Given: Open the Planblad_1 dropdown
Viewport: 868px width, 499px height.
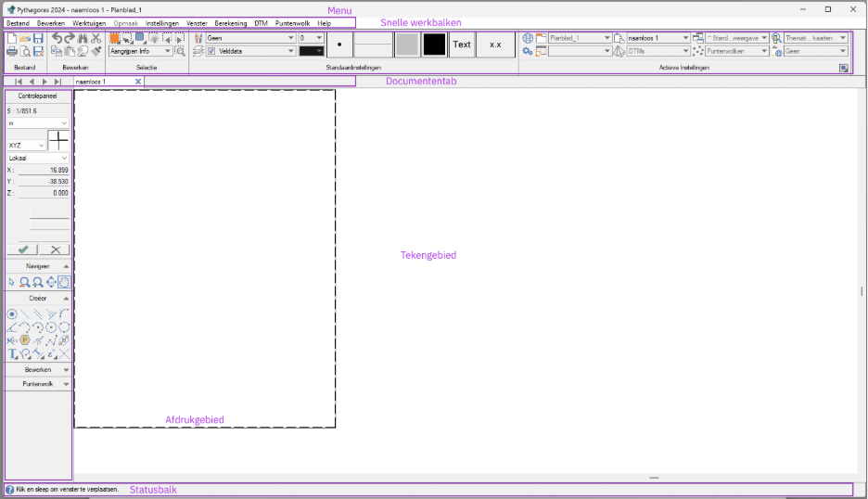Looking at the screenshot, I should (580, 38).
